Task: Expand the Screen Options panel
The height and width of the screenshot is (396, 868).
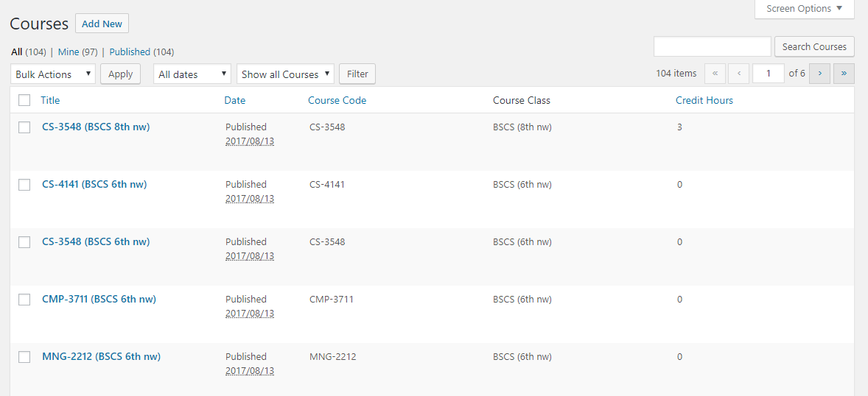Action: pos(804,9)
